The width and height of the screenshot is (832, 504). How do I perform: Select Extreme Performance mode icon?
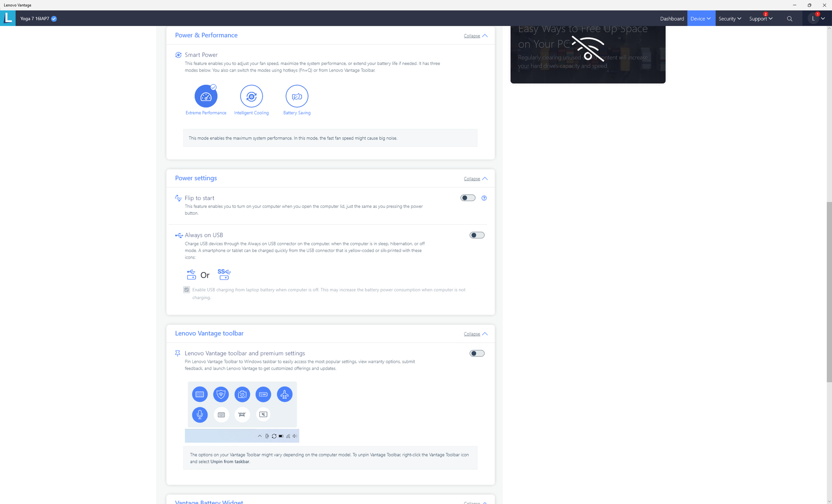(206, 97)
